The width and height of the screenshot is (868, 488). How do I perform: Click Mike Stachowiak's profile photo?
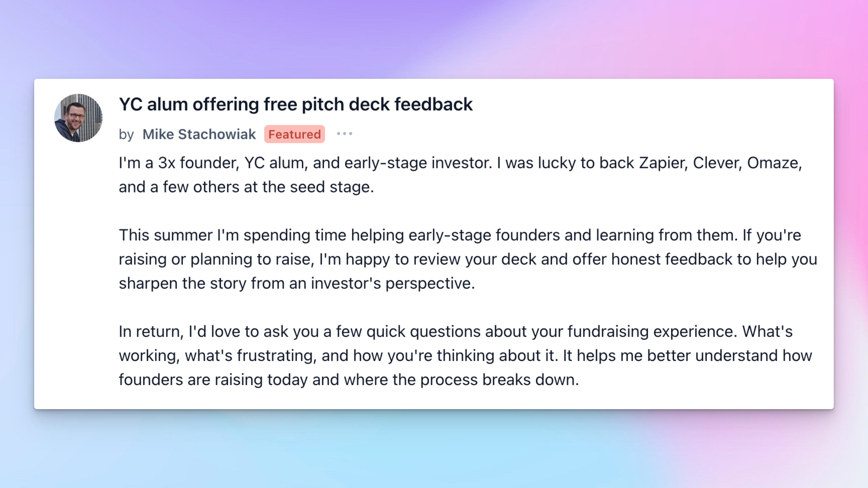point(78,118)
